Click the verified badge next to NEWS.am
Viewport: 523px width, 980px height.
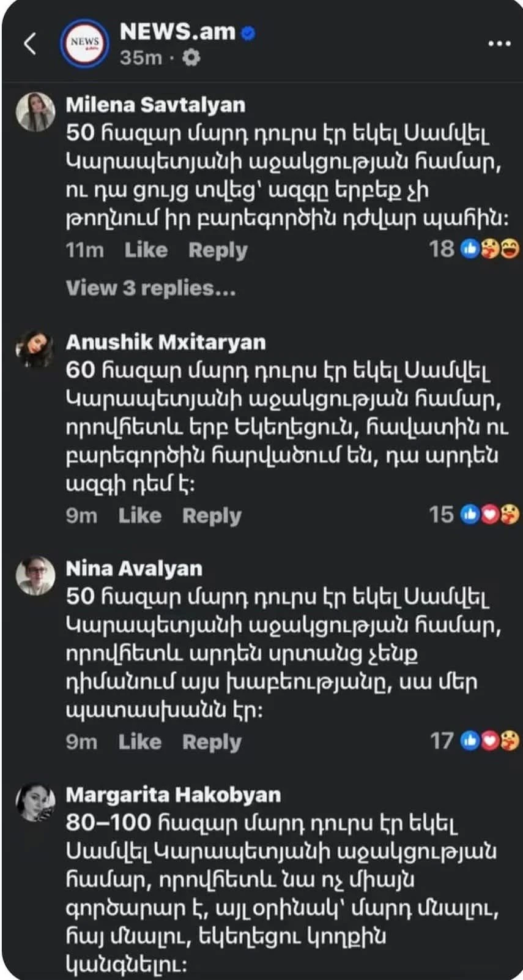248,32
